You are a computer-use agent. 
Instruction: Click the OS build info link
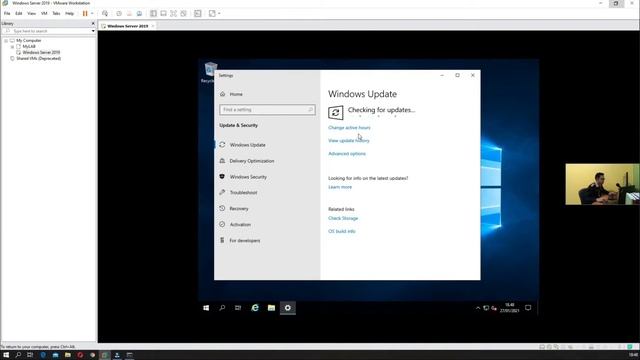point(342,231)
